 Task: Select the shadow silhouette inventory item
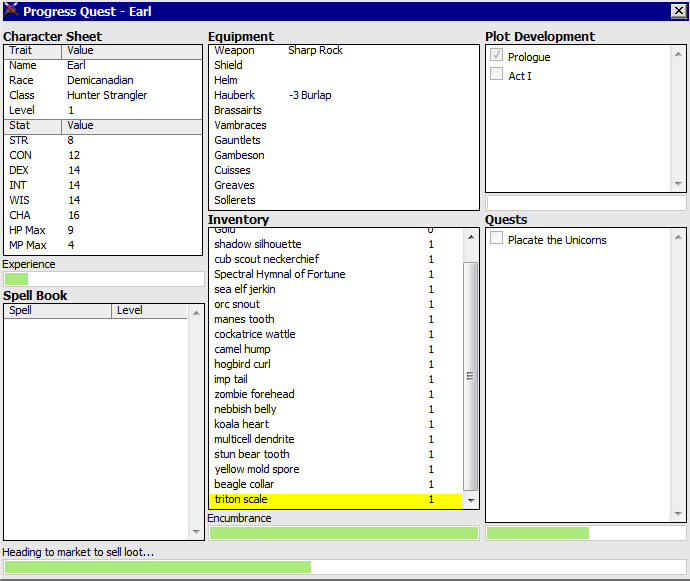pos(336,244)
